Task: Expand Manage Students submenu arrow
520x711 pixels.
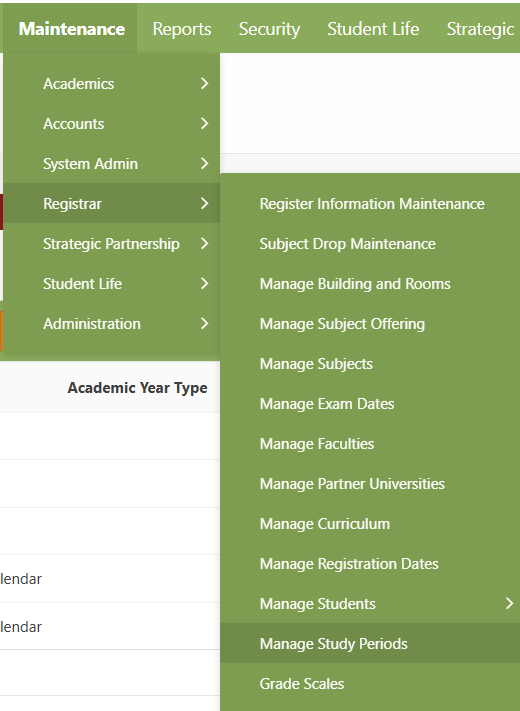Action: click(510, 603)
